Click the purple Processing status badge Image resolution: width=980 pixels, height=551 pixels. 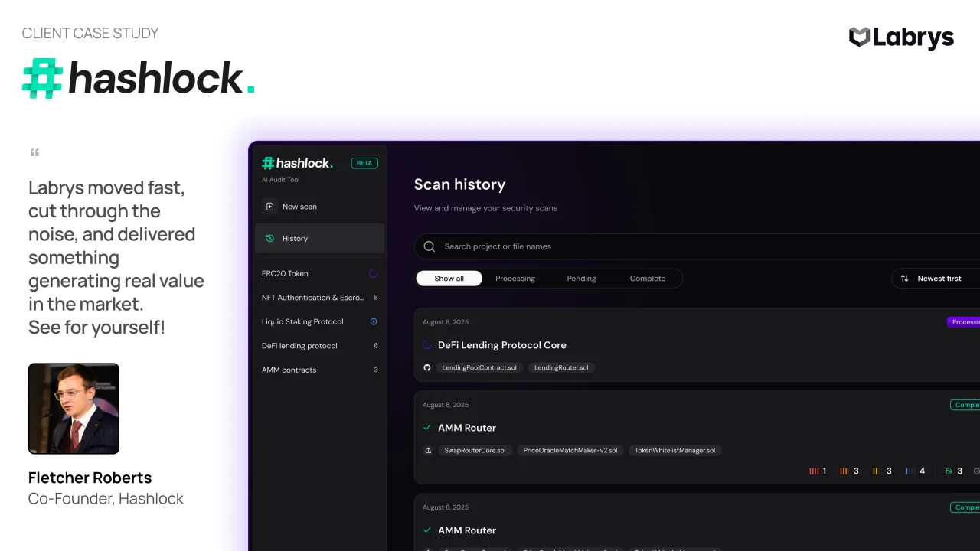pos(963,322)
